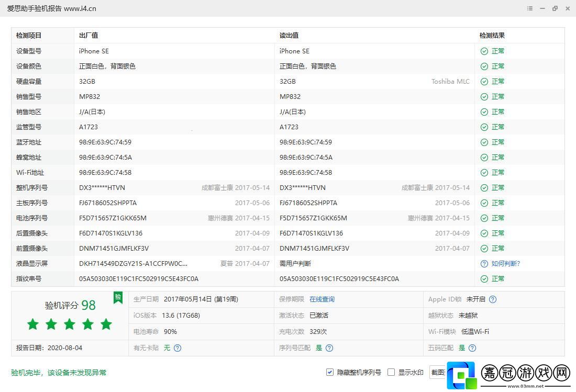
Task: Click the 验机评分 98 score
Action: (x=70, y=305)
